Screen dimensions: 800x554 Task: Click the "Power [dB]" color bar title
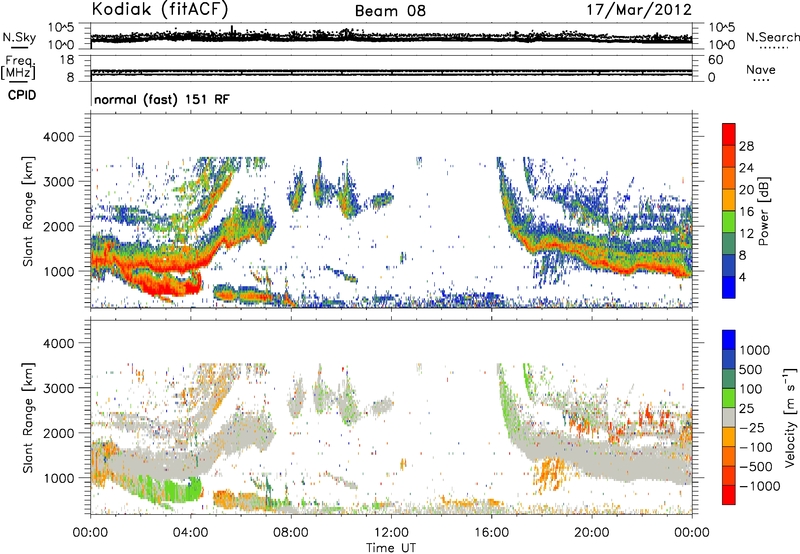pos(764,211)
